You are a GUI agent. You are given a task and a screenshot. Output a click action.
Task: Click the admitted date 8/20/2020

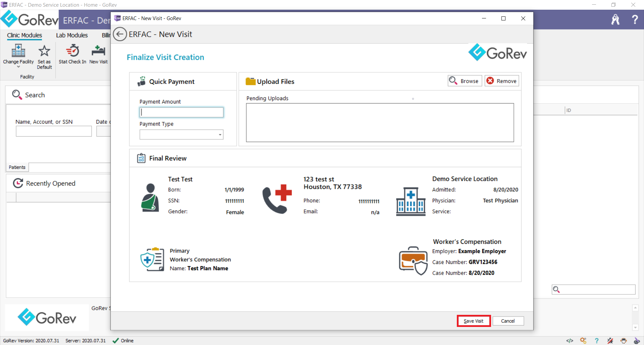click(505, 190)
